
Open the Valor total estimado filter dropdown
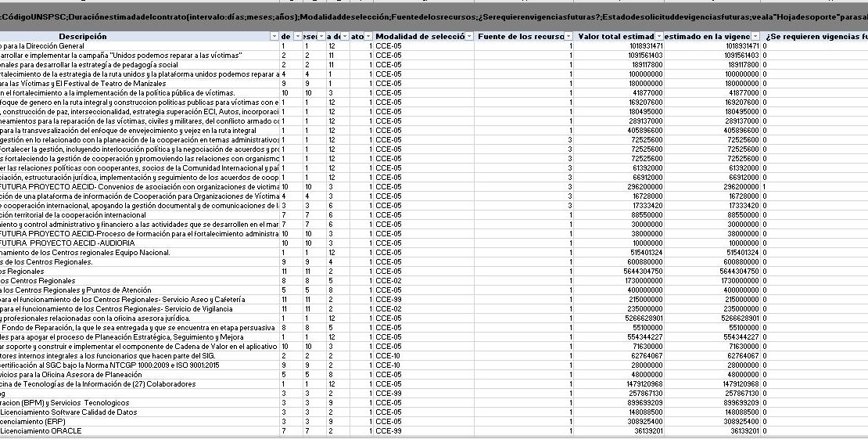(x=660, y=37)
